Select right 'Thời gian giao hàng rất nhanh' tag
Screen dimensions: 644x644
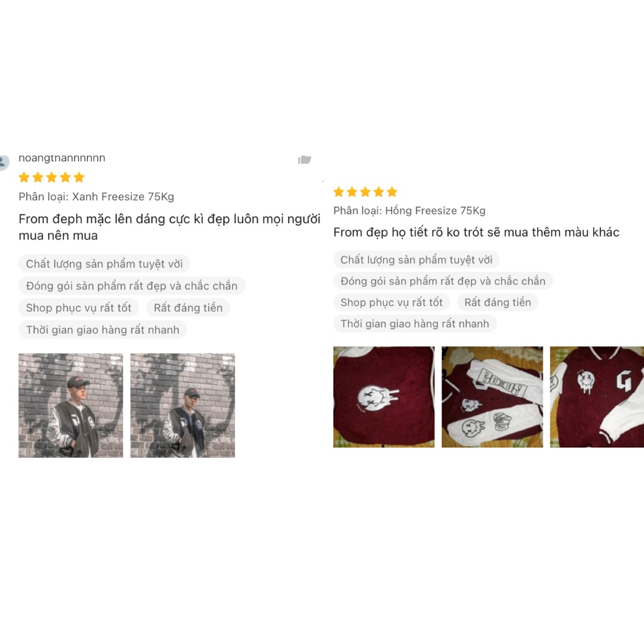coord(415,324)
